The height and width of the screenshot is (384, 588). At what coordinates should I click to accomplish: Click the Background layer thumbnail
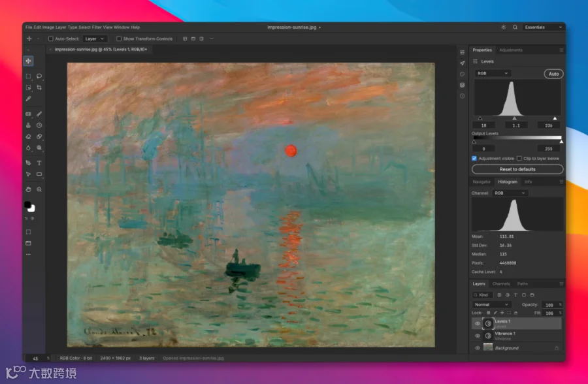(488, 347)
